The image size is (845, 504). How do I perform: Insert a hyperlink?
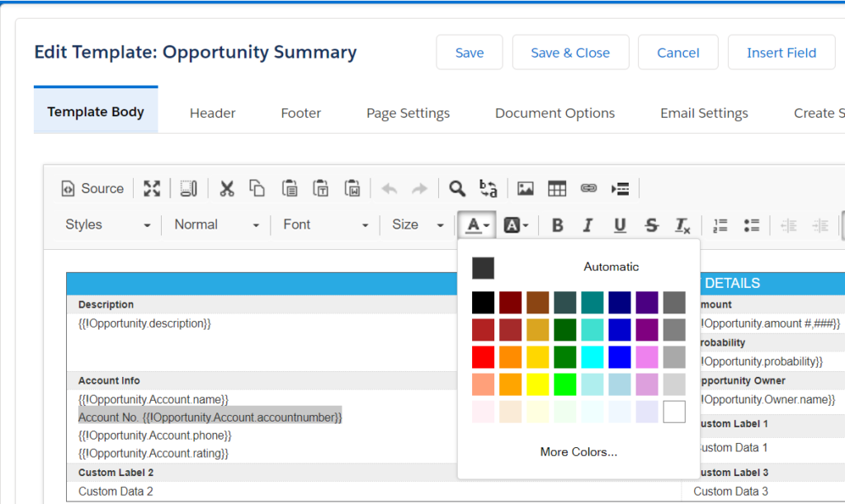tap(588, 188)
